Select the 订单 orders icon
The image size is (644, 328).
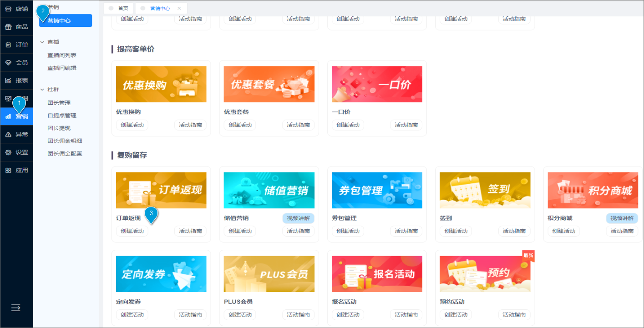(x=8, y=45)
